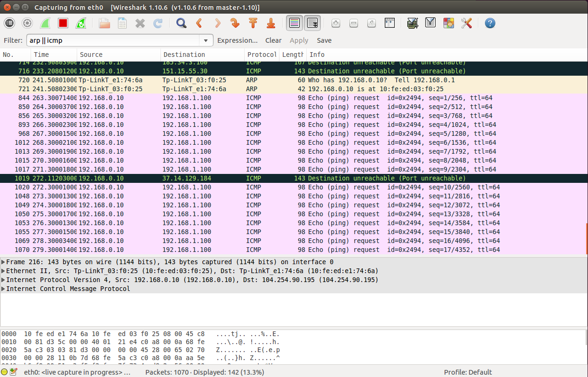Edit display filters icon

(430, 23)
